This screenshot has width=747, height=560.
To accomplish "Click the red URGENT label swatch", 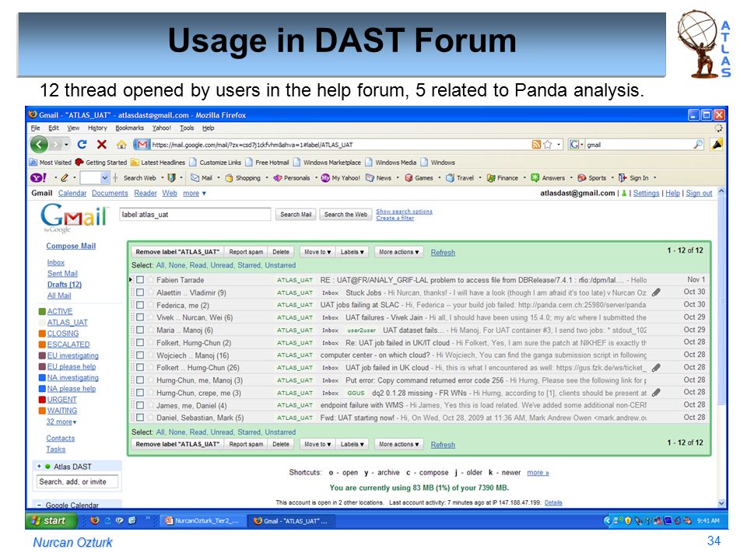I will point(42,400).
